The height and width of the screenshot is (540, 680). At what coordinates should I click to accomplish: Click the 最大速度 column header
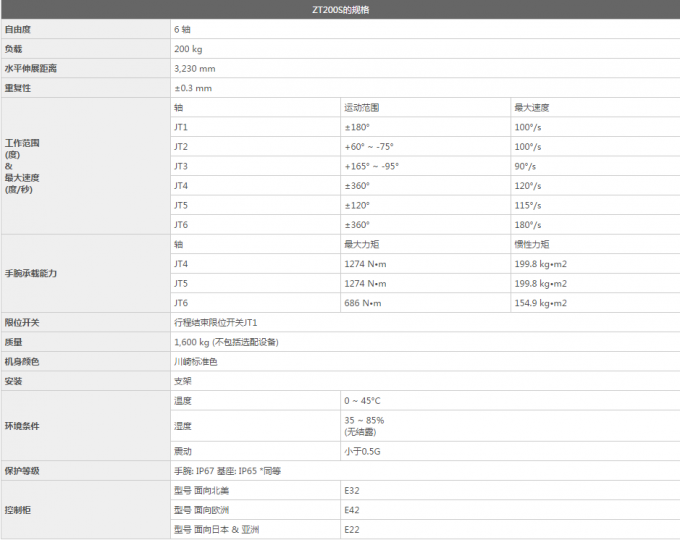click(531, 107)
